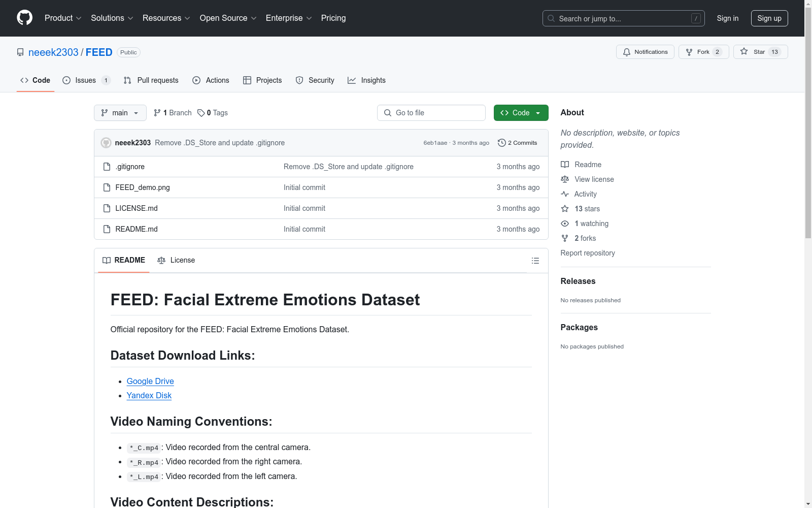Click the book icon next to Readme
Viewport: 812px width, 508px height.
pyautogui.click(x=565, y=165)
